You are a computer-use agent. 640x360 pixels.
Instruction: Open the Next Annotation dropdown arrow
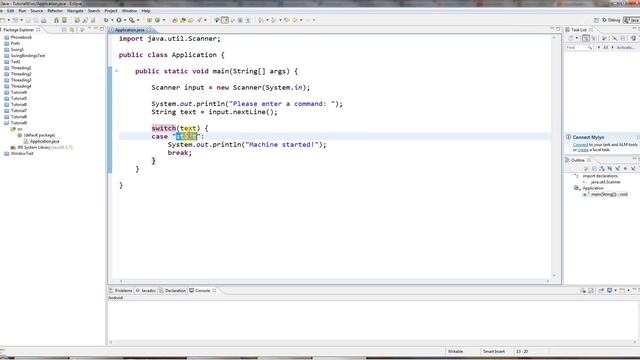(x=267, y=20)
